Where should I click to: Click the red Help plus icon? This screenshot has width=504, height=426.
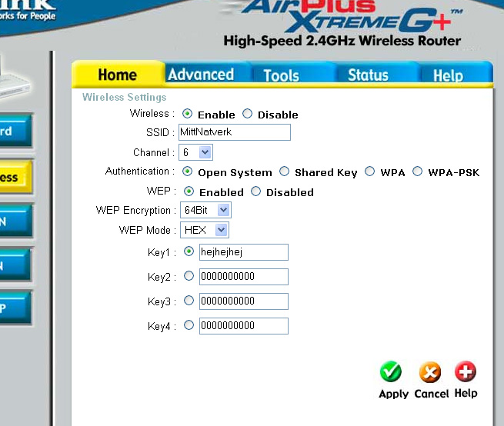point(466,371)
